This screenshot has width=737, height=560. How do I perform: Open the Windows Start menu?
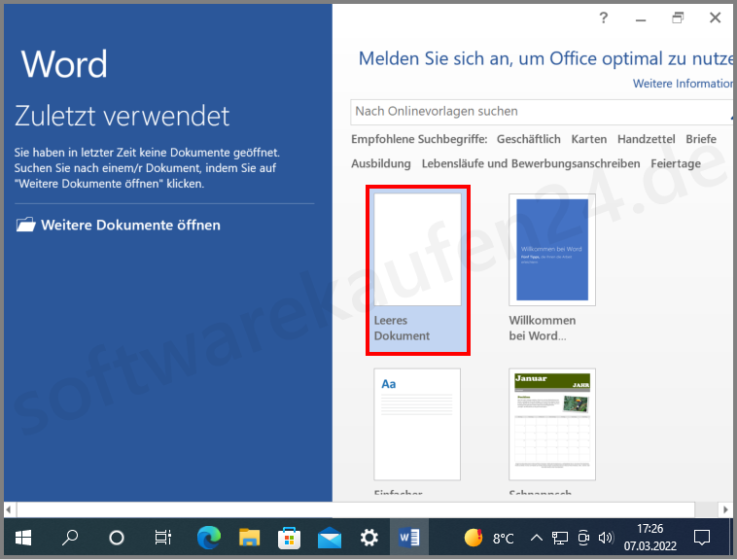[x=23, y=538]
